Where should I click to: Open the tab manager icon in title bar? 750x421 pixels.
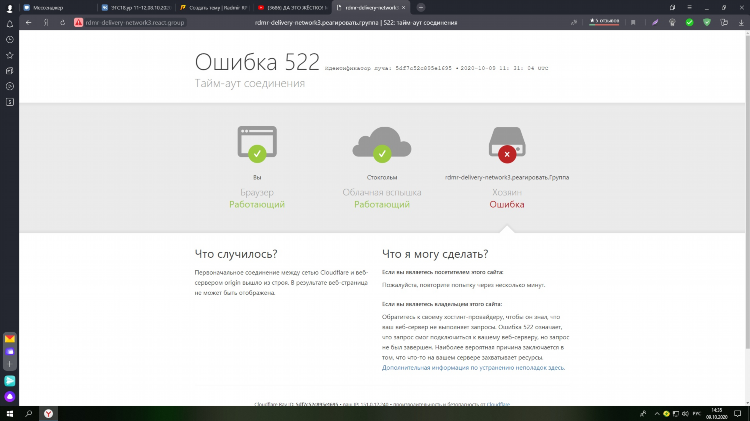672,8
